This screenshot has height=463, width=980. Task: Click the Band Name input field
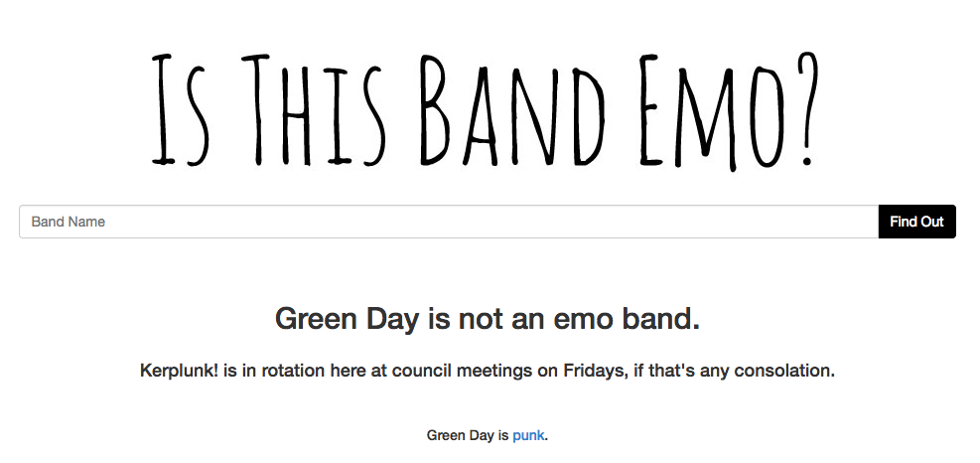[x=448, y=222]
